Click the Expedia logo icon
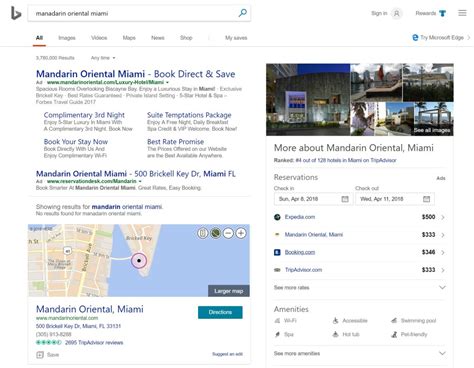The height and width of the screenshot is (368, 474). [277, 217]
